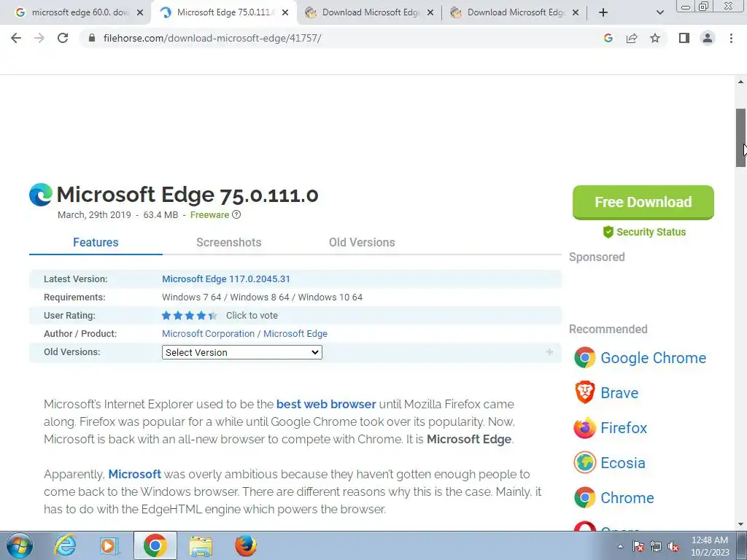Open the Features tab
Screen dimensions: 747x560
pyautogui.click(x=96, y=242)
